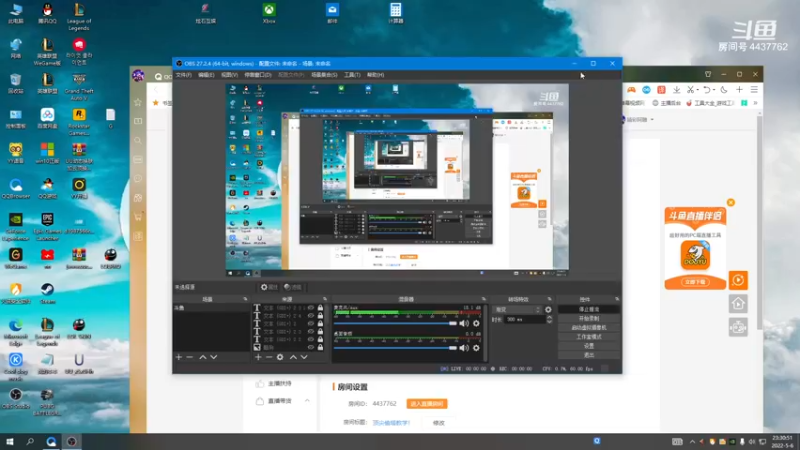Adjust first mixer channel volume slider
The width and height of the screenshot is (800, 450).
[x=395, y=323]
